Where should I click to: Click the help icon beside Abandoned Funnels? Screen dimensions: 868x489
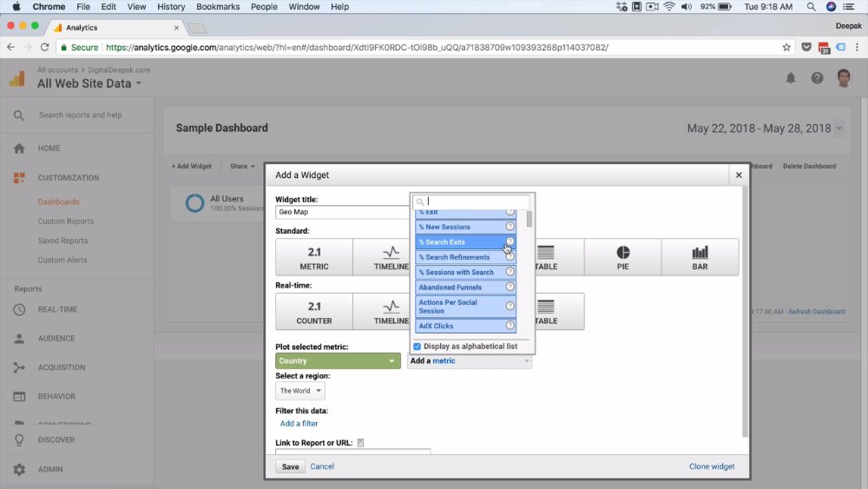click(510, 287)
